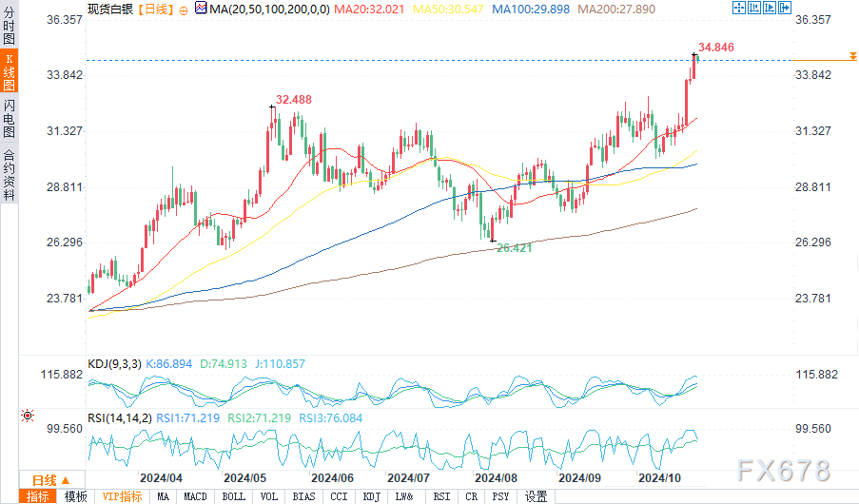The image size is (859, 504).
Task: Click the orange circle-plus icon next to 日线
Action: [184, 10]
